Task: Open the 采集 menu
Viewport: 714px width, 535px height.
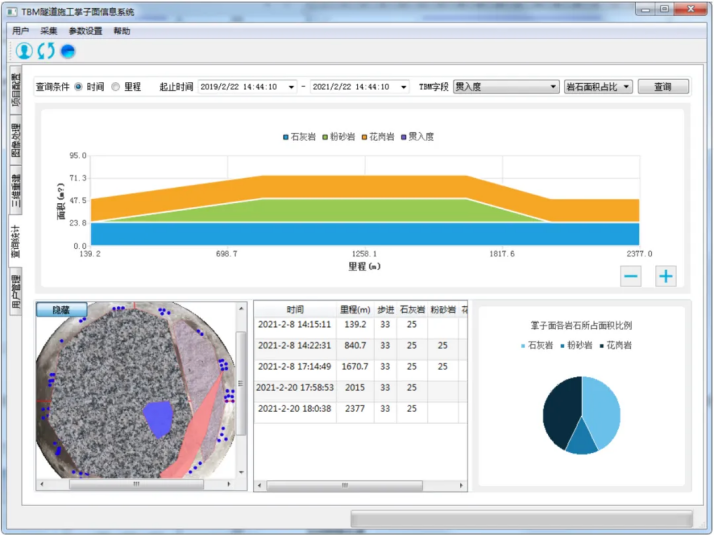Action: [49, 31]
